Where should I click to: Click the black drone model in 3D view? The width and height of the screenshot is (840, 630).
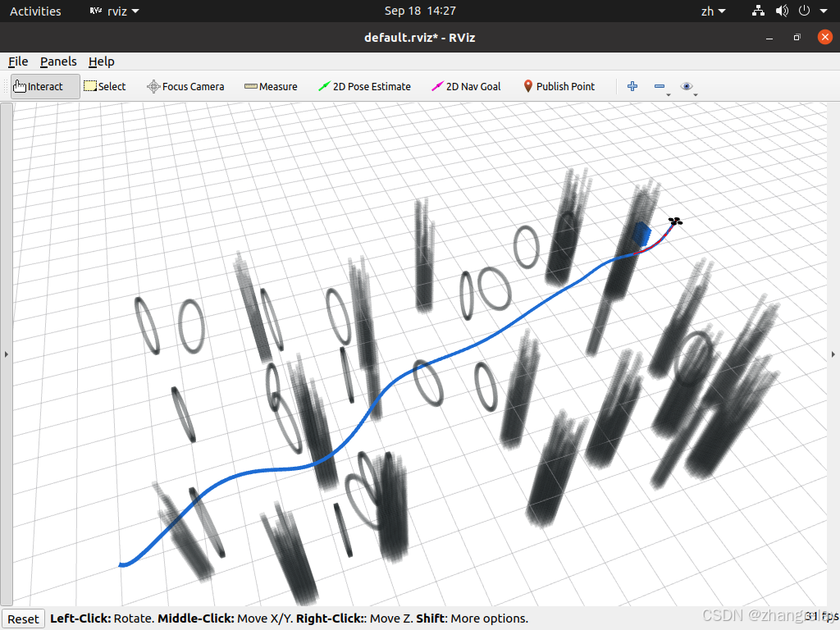(x=675, y=221)
